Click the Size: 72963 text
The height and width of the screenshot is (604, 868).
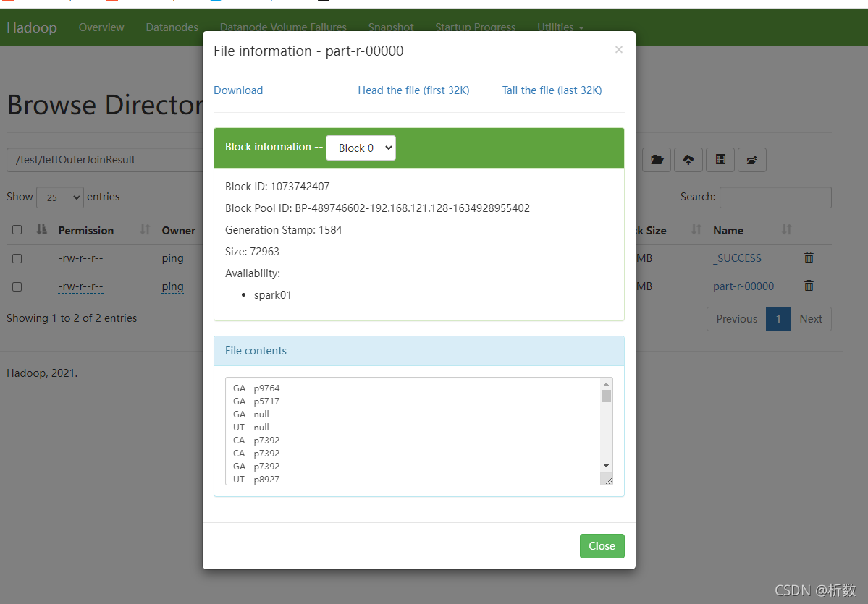[252, 251]
